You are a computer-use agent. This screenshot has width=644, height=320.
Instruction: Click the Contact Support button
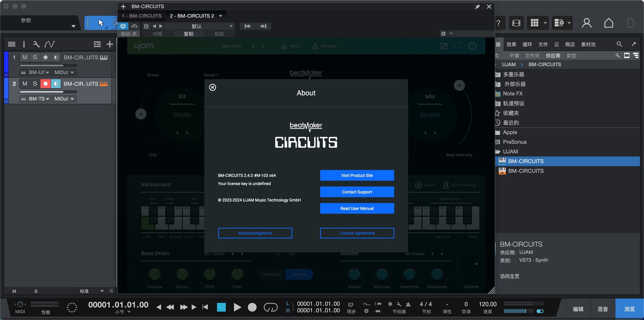(357, 192)
